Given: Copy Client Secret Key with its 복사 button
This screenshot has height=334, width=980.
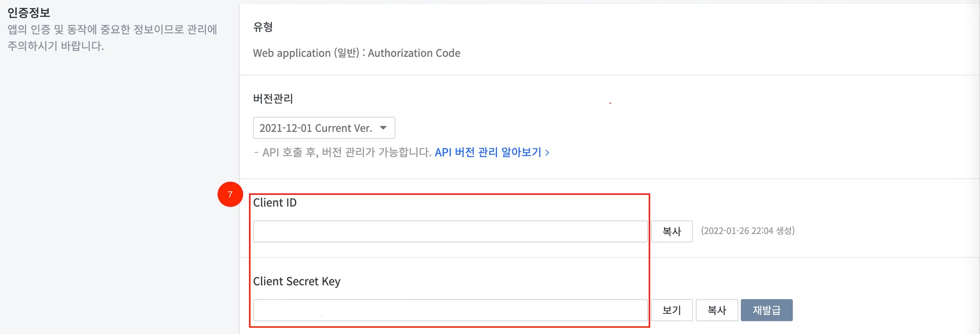Looking at the screenshot, I should (x=716, y=310).
